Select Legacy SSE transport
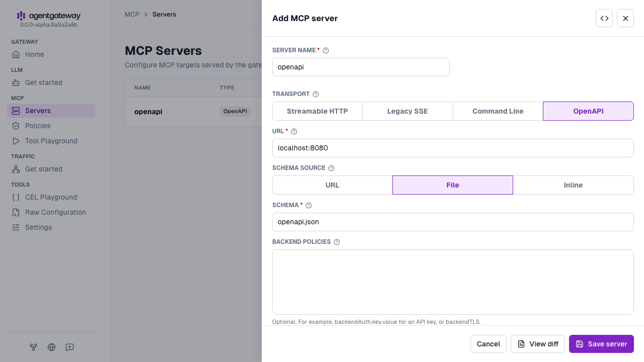 pyautogui.click(x=408, y=111)
